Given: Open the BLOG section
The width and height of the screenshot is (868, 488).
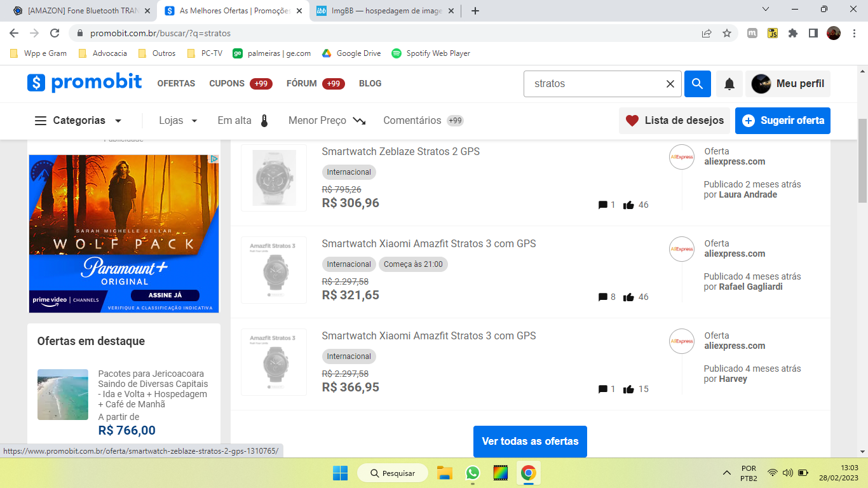Looking at the screenshot, I should [370, 84].
